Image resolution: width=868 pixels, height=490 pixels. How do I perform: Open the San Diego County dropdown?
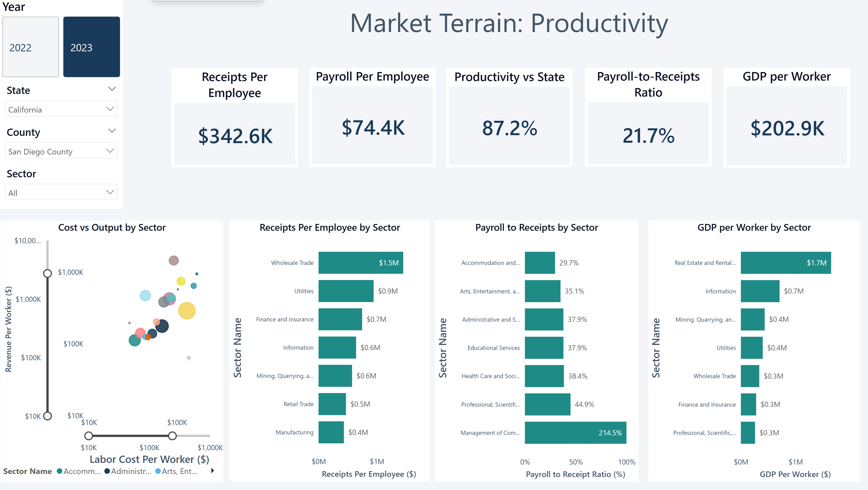pyautogui.click(x=61, y=151)
